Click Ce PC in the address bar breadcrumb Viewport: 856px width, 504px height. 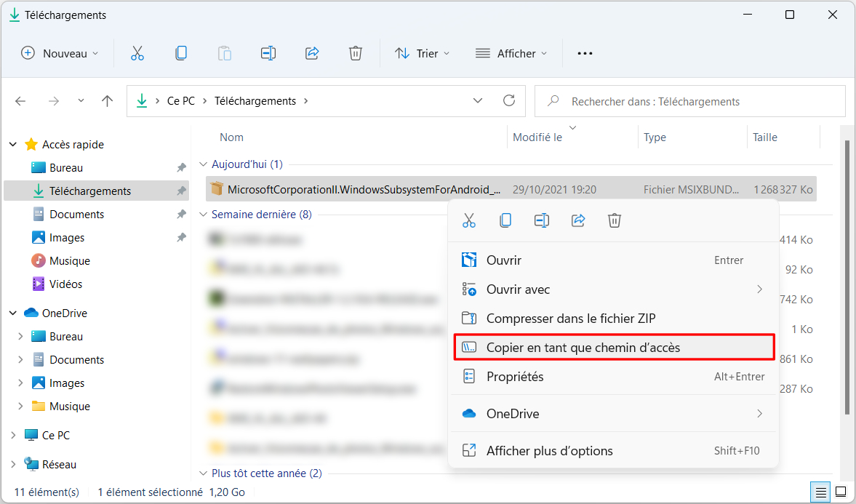180,101
